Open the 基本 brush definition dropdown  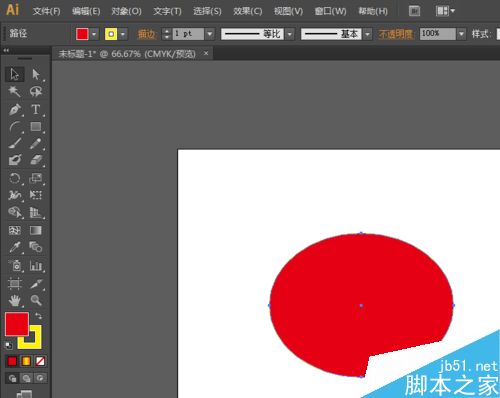pos(367,34)
